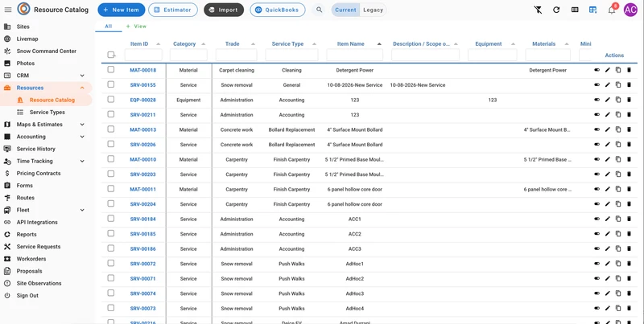644x324 pixels.
Task: Select checkbox for row SRV-00185
Action: (111, 233)
